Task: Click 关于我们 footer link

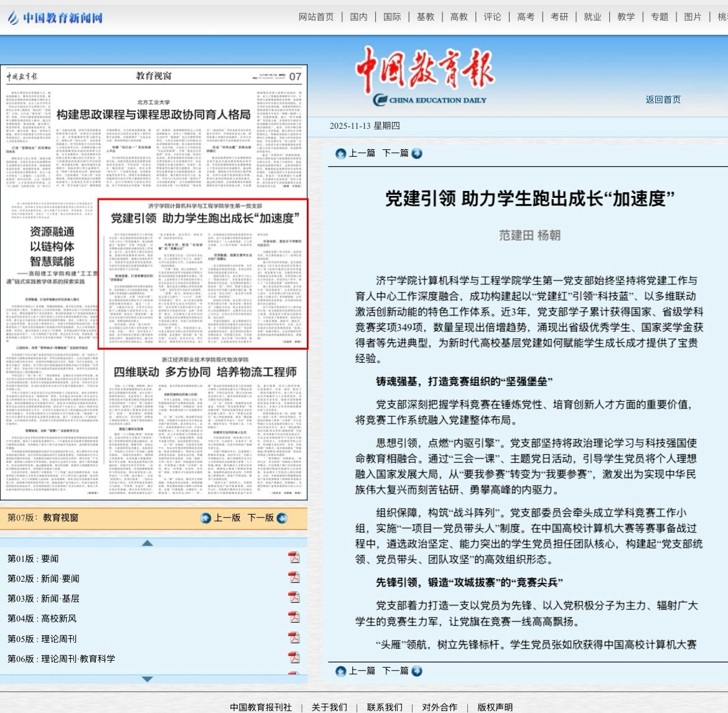Action: [329, 707]
